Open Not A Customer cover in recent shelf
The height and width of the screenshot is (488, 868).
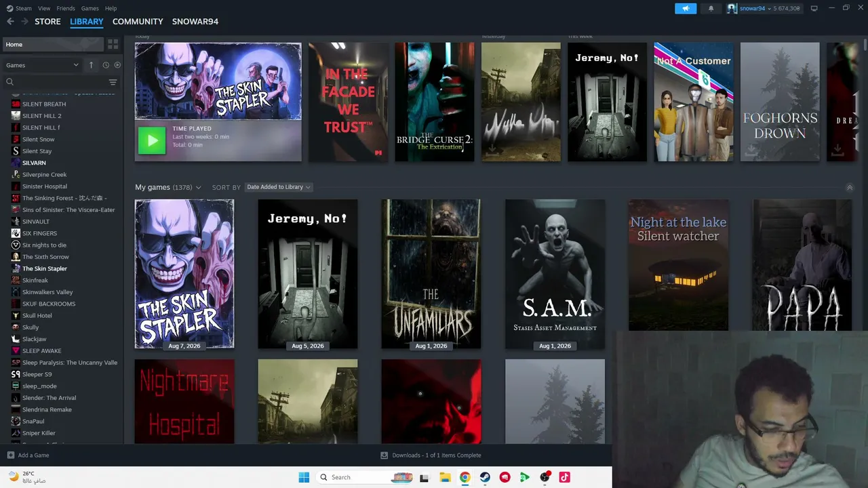[x=694, y=102]
